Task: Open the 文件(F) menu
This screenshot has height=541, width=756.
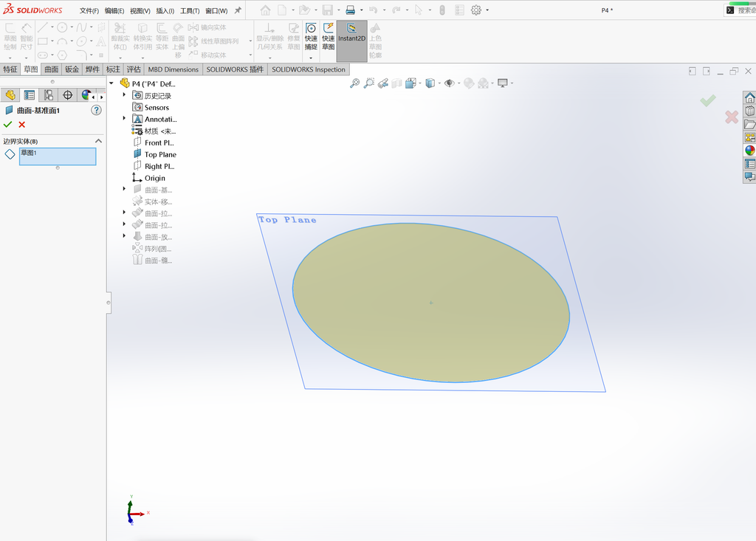Action: click(89, 10)
